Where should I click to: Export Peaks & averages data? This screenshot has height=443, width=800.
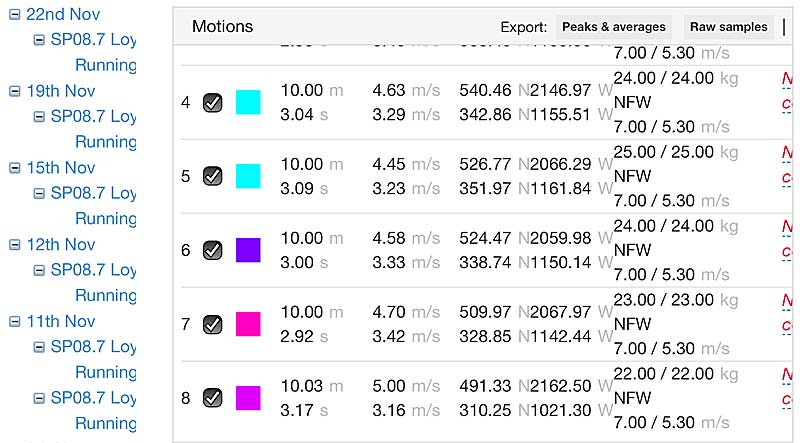[x=614, y=27]
